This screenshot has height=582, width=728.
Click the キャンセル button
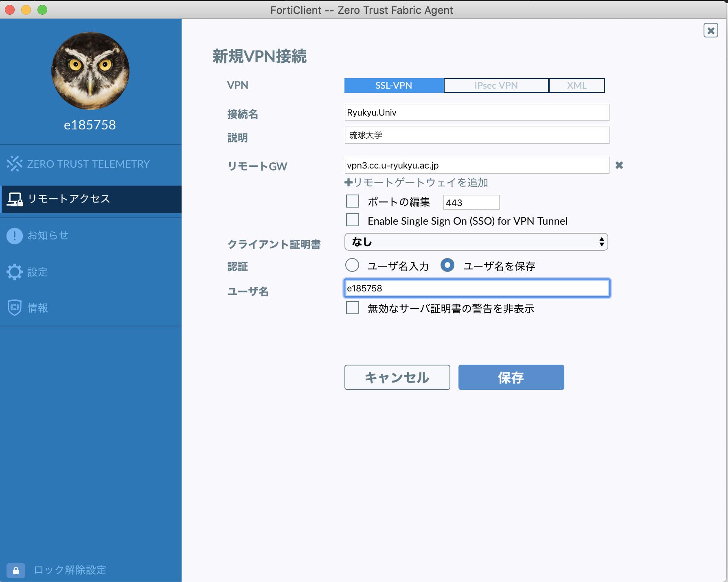[397, 377]
